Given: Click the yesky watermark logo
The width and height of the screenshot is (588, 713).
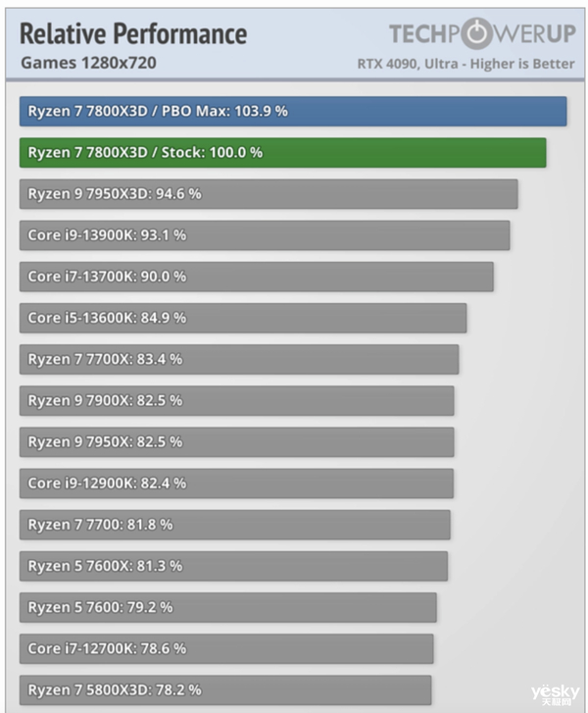Looking at the screenshot, I should 555,692.
